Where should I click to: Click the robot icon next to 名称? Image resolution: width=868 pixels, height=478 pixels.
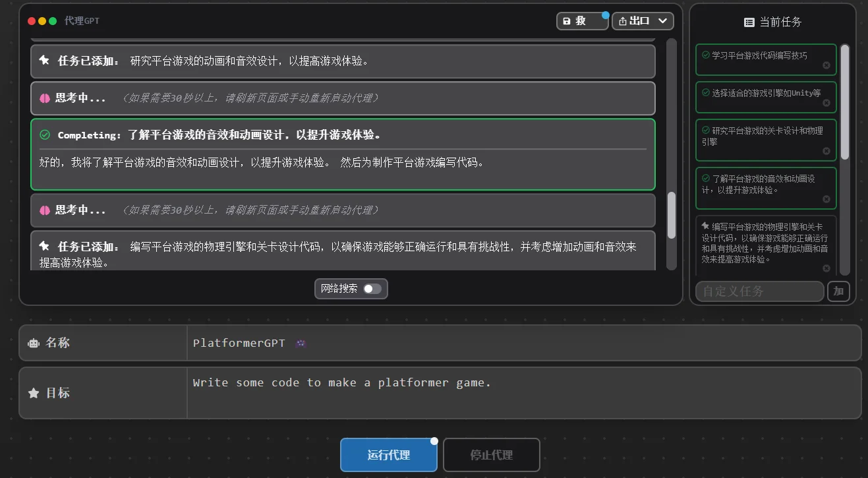pos(34,343)
